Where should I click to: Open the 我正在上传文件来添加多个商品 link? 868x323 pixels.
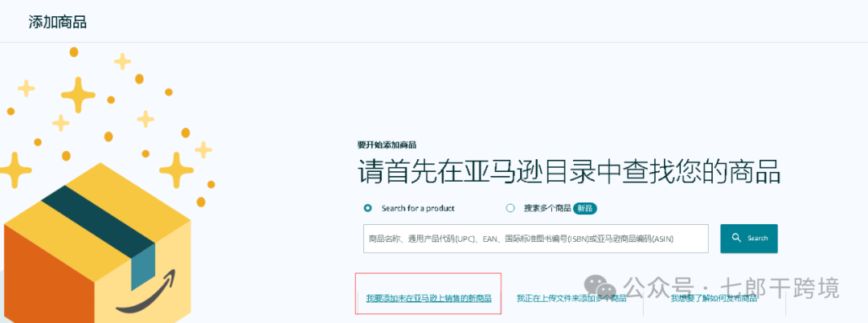tap(571, 299)
